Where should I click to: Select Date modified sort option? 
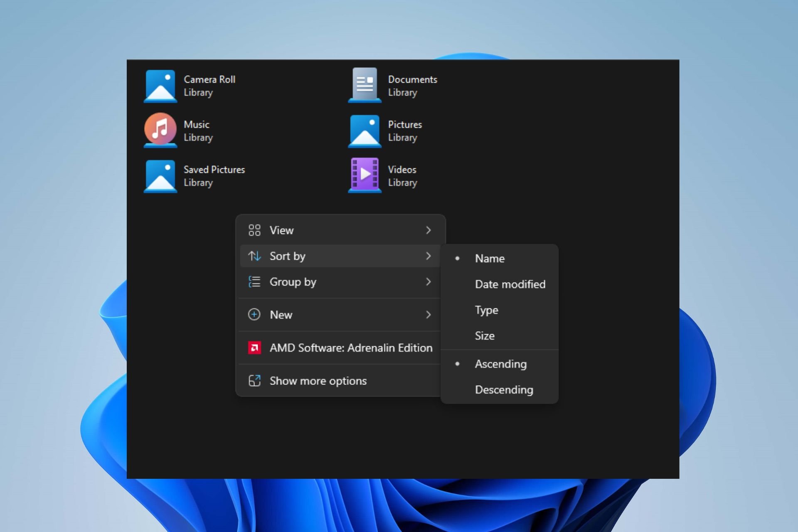click(x=510, y=284)
